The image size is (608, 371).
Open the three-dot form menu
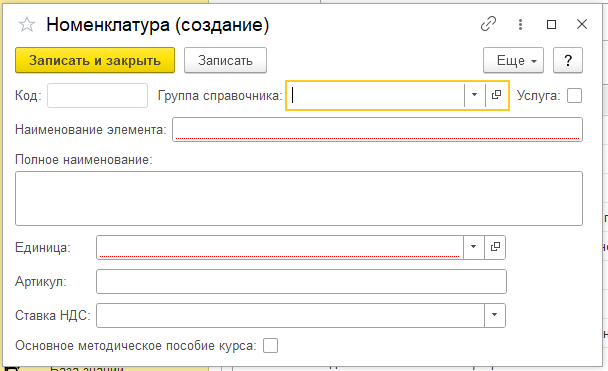pos(520,24)
